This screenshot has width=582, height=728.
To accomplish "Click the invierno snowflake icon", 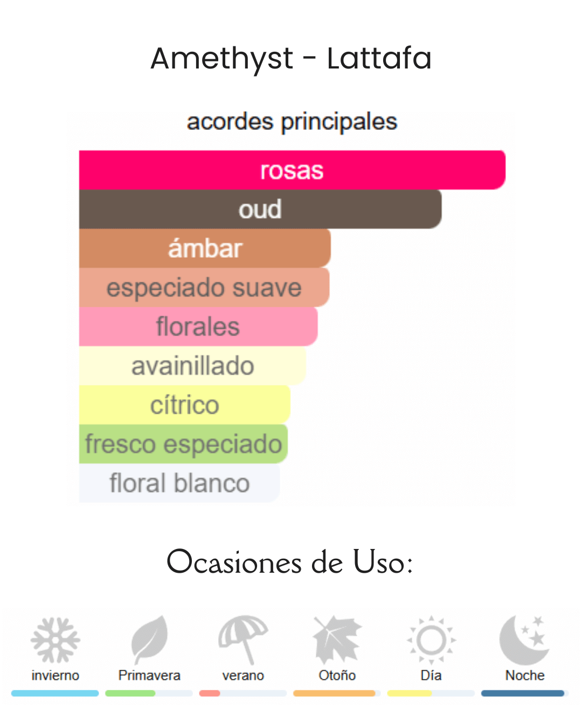I will click(x=55, y=640).
